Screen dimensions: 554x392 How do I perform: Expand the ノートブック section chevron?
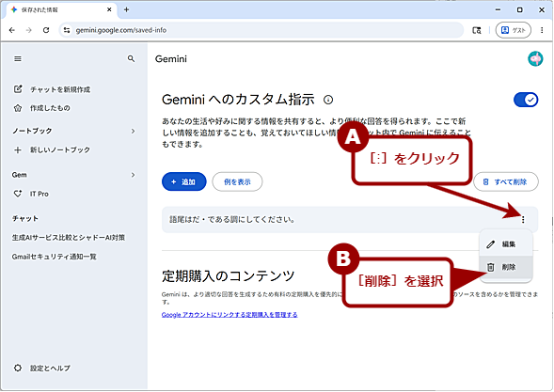(x=134, y=131)
